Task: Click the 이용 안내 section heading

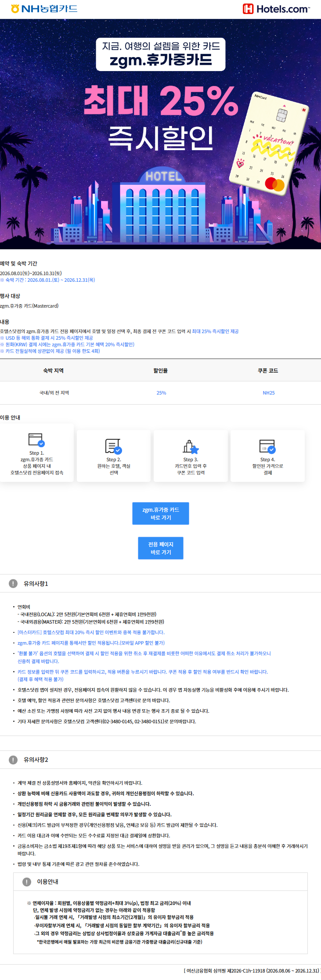Action: click(10, 417)
